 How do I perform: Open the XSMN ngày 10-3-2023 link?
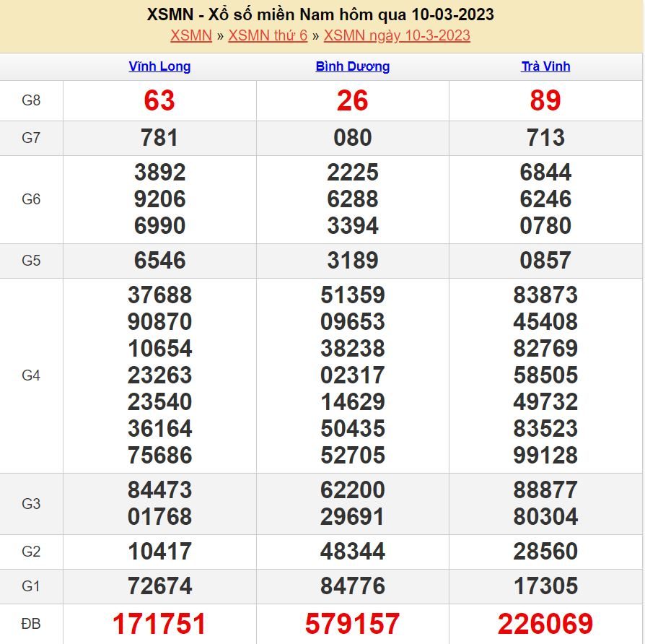coord(397,35)
